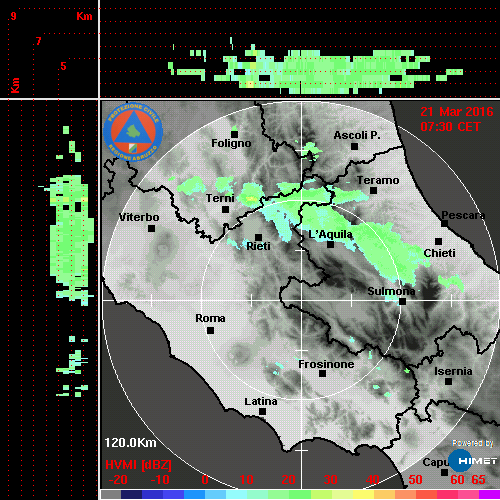Select the Frosinone city marker square
Viewport: 500px width, 500px height.
pos(322,373)
